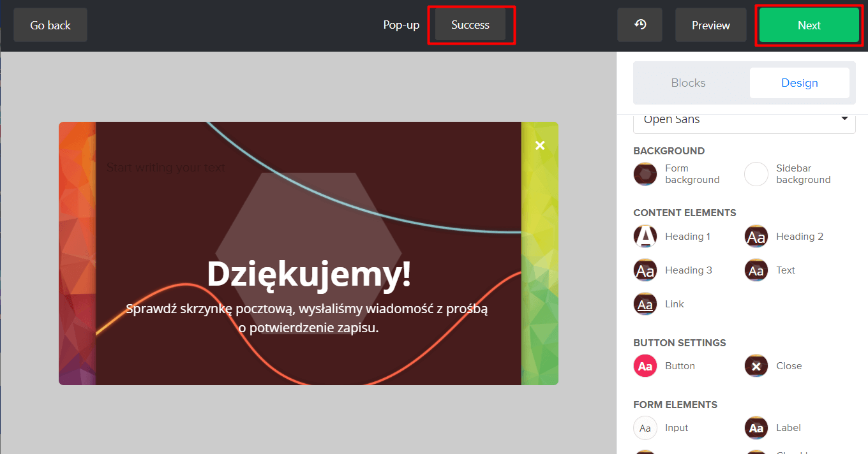
Task: Open the Label style icon
Action: 756,428
